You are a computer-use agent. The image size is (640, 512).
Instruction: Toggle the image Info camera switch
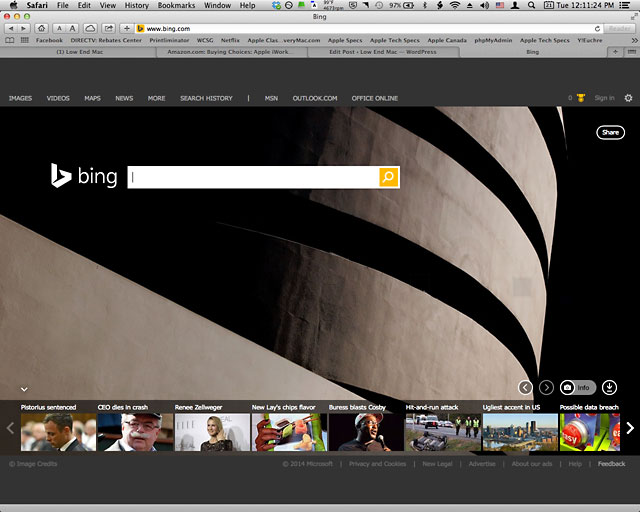(x=578, y=387)
